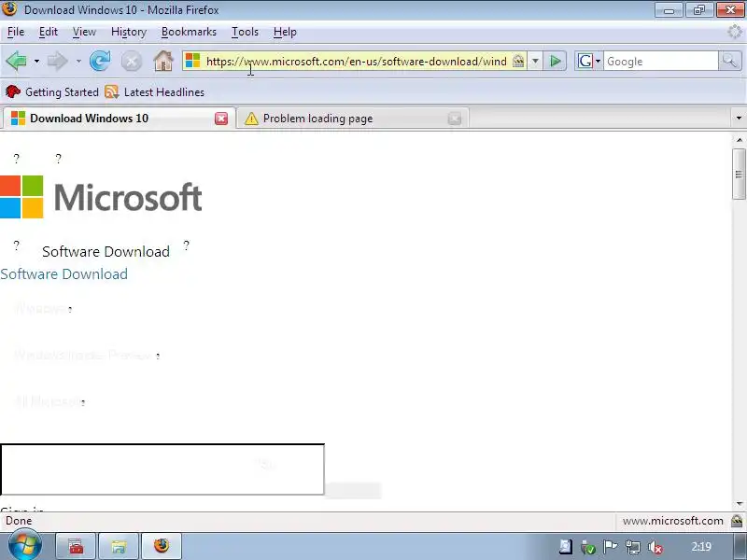Click the faded All Microsoft item
The image size is (747, 560).
[49, 401]
